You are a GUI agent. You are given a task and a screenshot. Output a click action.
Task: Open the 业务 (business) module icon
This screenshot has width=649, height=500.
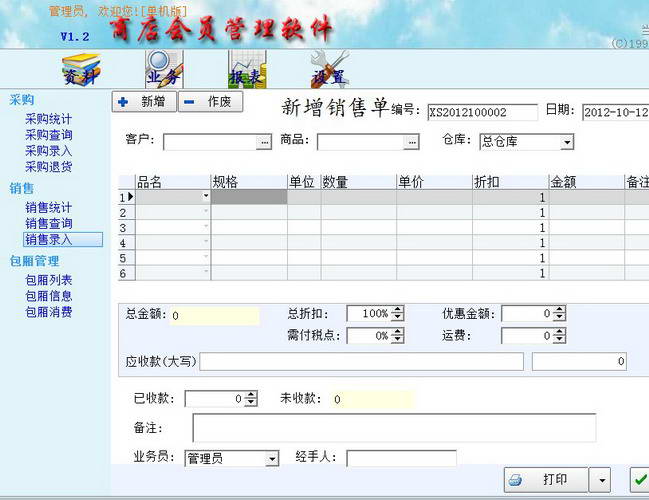164,69
